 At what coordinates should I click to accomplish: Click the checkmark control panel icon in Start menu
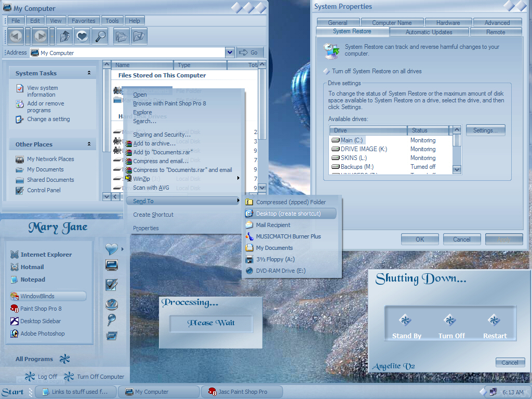(x=112, y=285)
